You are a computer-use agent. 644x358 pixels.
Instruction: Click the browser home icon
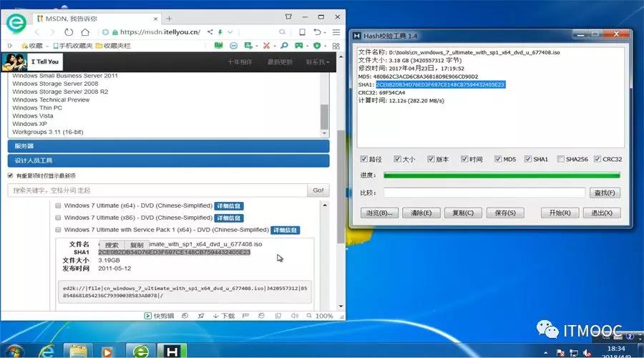(85, 32)
